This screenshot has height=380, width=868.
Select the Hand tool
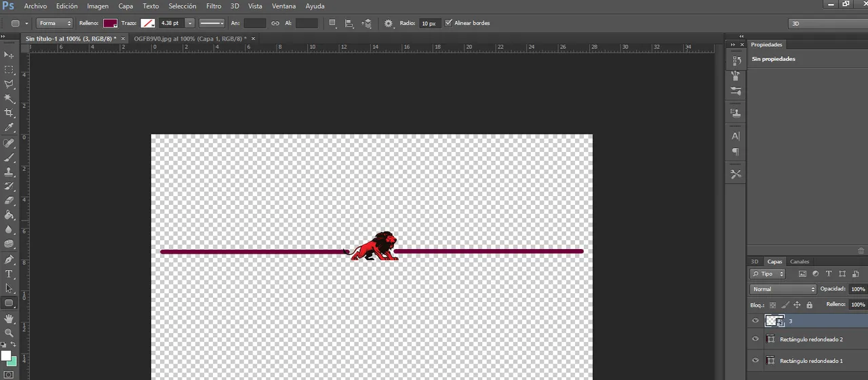(9, 318)
